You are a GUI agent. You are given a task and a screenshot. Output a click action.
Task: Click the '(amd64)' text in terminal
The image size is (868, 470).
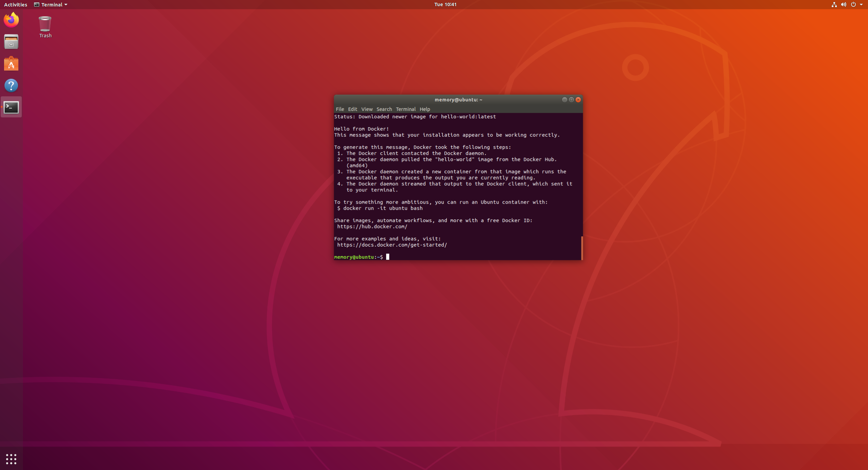(357, 166)
